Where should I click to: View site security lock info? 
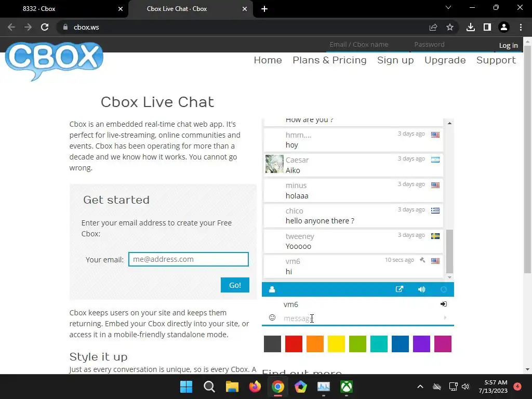pyautogui.click(x=65, y=27)
